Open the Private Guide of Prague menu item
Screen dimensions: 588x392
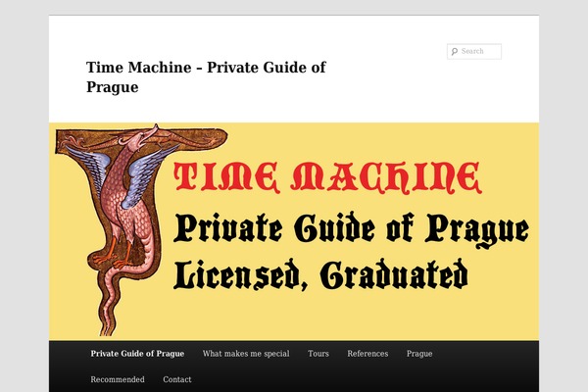137,354
